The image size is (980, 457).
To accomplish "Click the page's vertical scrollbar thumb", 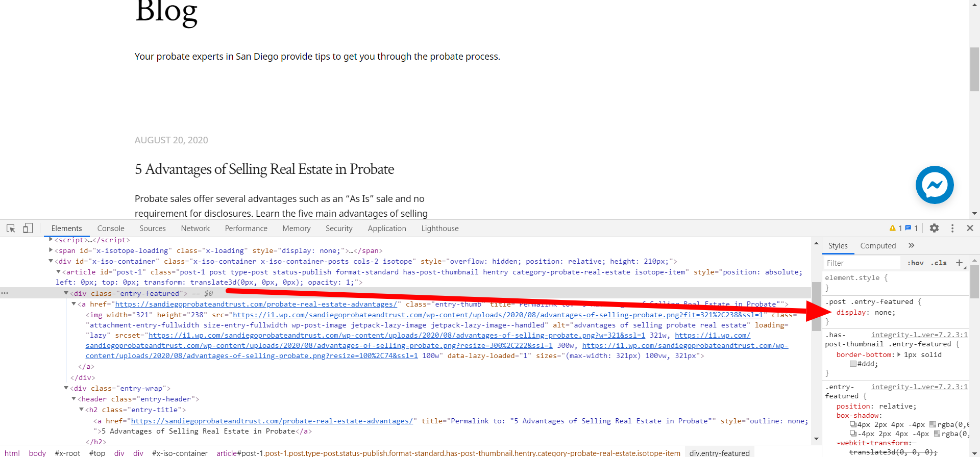I will [974, 69].
